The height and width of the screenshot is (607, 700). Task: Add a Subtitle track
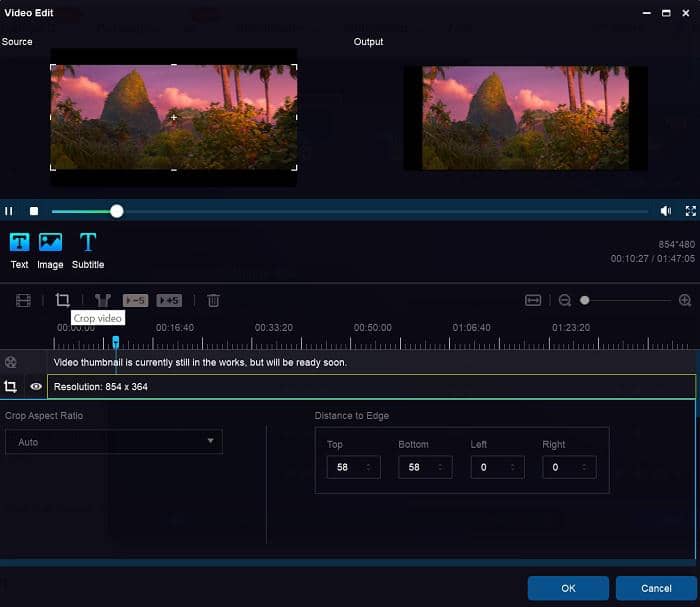[x=88, y=242]
